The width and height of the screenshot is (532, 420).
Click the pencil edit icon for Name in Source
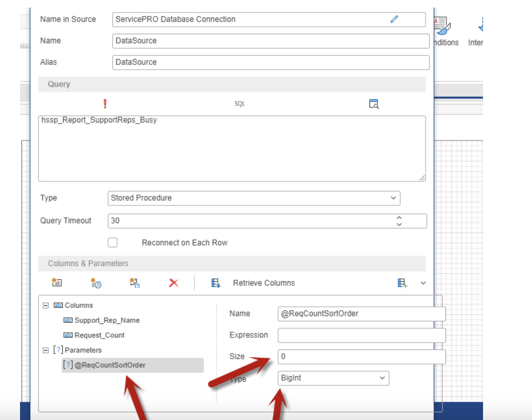394,19
